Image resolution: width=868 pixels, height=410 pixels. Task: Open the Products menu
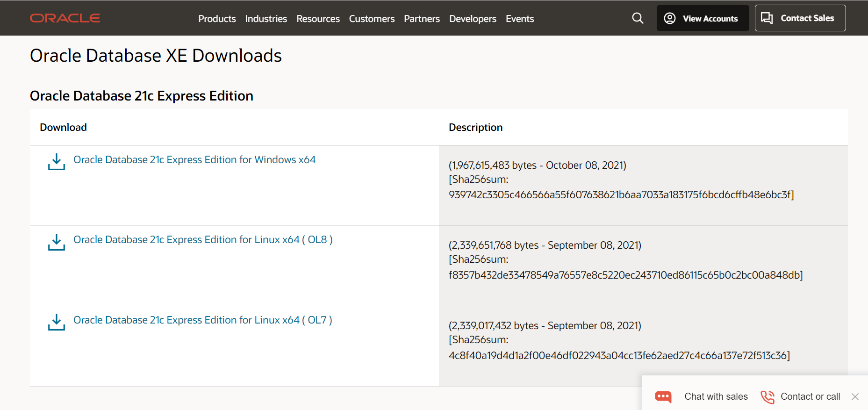pyautogui.click(x=217, y=19)
